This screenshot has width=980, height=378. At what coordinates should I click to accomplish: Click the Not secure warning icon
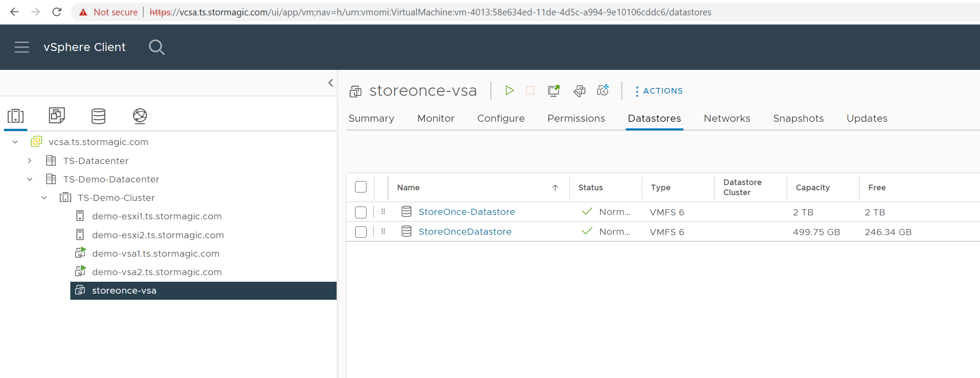tap(83, 12)
